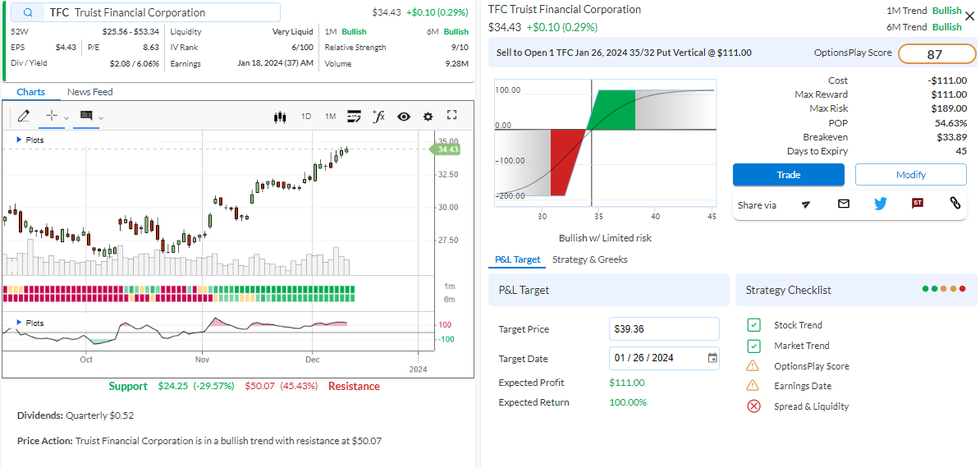This screenshot has height=468, width=980.
Task: Open the chart templates icon
Action: pyautogui.click(x=355, y=116)
